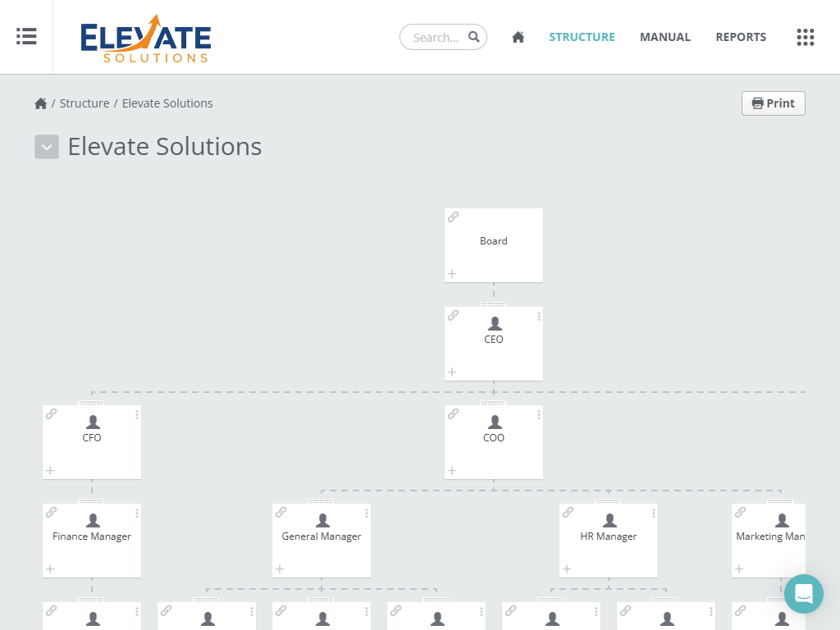Click the Finance Manager person icon
Viewport: 840px width, 630px height.
click(x=93, y=520)
